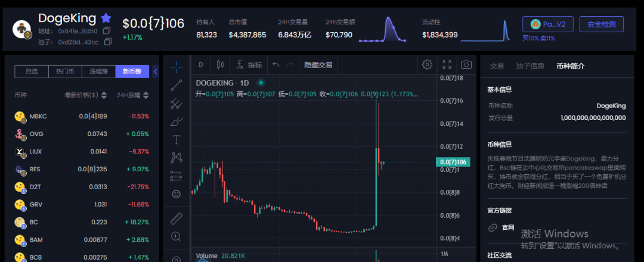Select OVG in the coin list
The image size is (644, 262).
tap(82, 134)
